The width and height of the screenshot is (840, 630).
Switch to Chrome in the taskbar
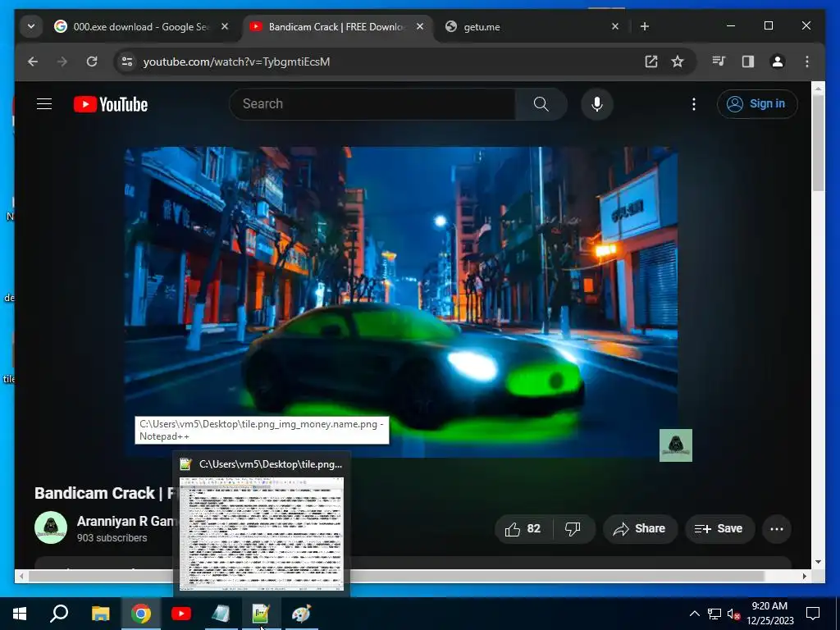[x=141, y=614]
